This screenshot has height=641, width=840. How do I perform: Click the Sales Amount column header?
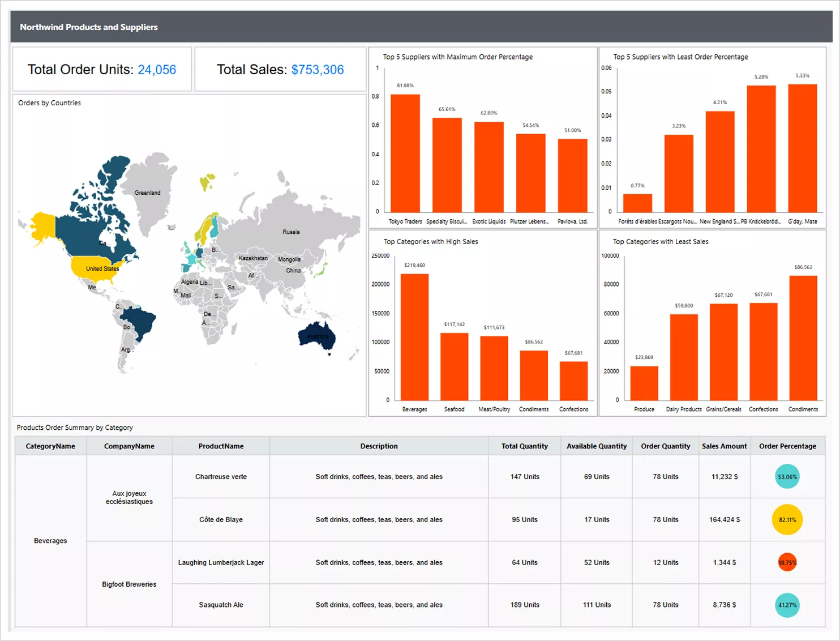click(724, 446)
